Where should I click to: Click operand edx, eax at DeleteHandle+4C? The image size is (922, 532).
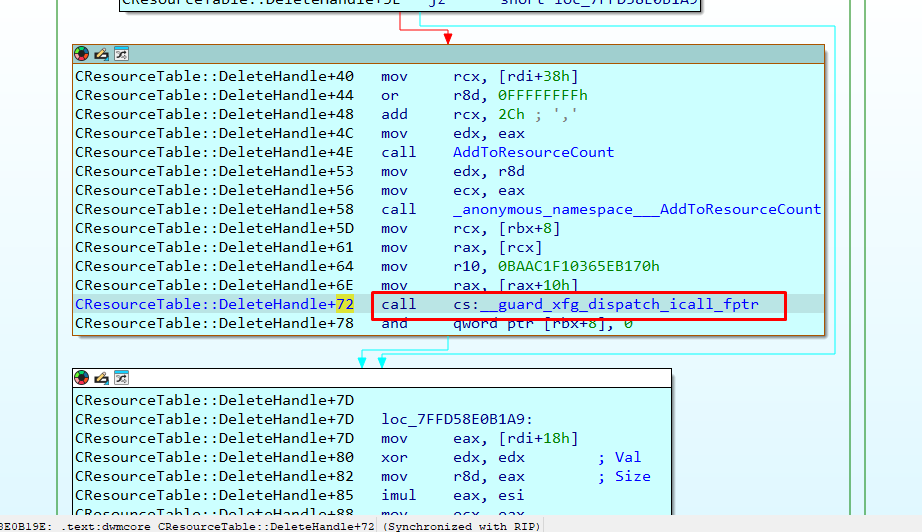point(489,133)
